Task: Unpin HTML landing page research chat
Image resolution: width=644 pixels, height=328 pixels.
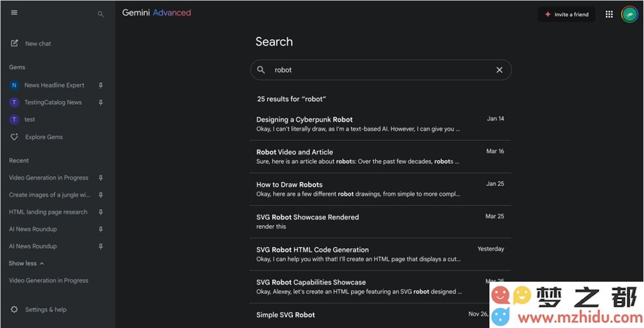Action: coord(100,212)
